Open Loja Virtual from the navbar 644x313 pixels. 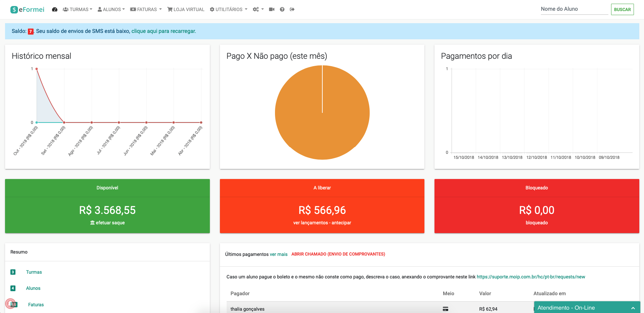click(186, 9)
